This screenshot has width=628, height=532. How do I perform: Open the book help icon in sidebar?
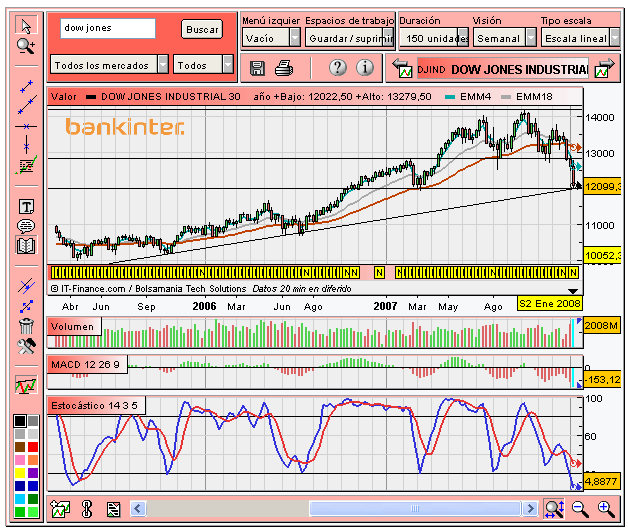pyautogui.click(x=26, y=245)
